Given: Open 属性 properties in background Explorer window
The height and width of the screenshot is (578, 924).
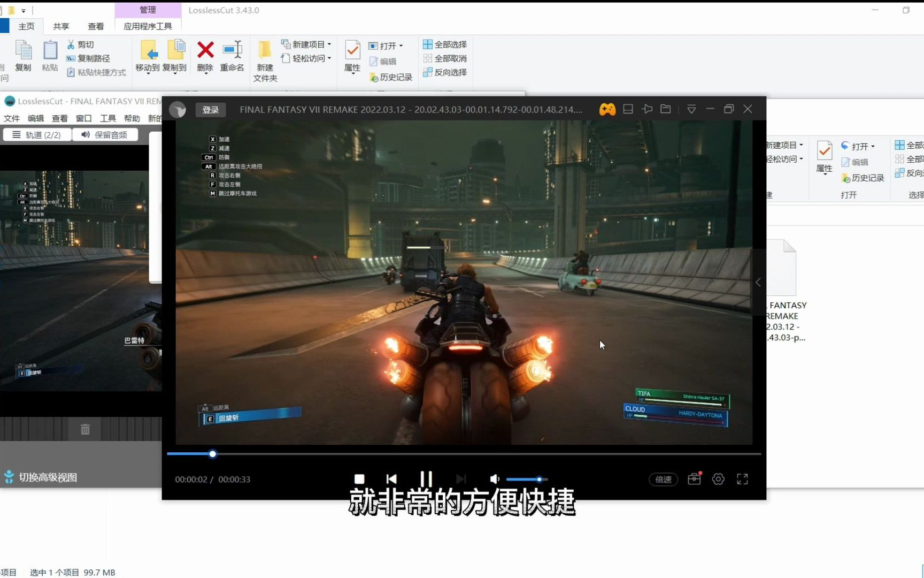Looking at the screenshot, I should pos(824,158).
